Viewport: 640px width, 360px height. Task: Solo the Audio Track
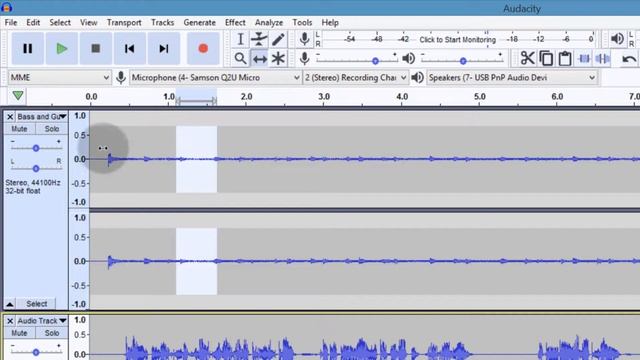point(52,333)
